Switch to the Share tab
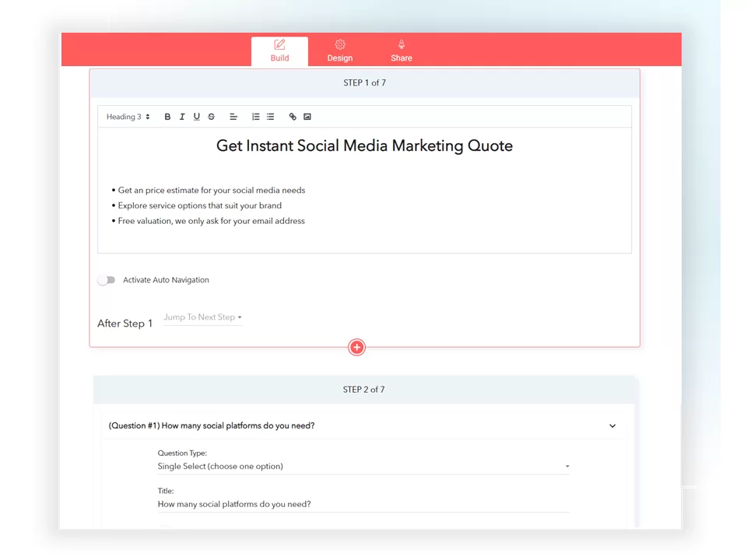This screenshot has width=747, height=560. pos(402,51)
